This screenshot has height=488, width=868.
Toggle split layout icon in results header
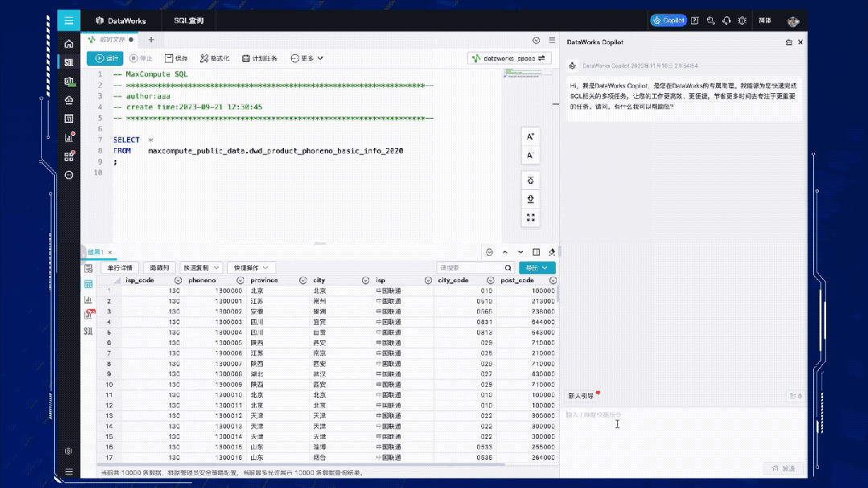536,252
